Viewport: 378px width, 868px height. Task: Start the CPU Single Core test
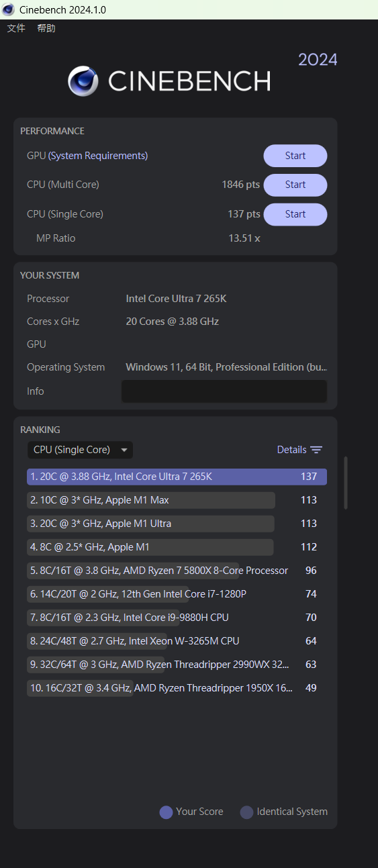tap(295, 214)
